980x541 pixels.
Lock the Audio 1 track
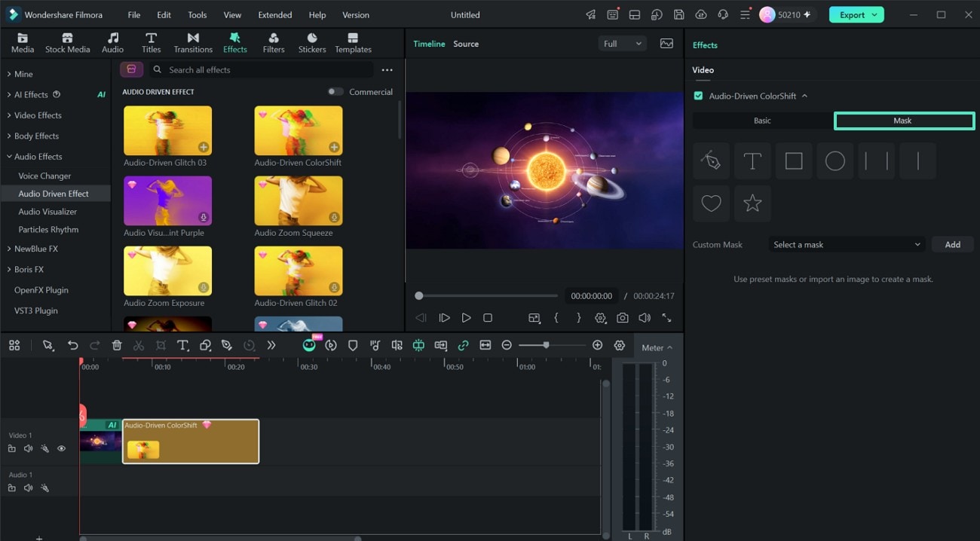tap(11, 488)
